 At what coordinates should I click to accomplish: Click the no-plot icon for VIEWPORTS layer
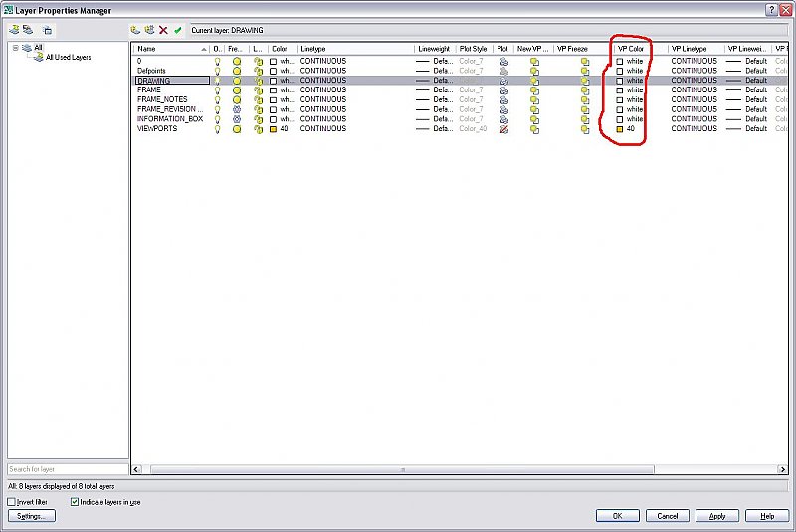click(x=504, y=129)
